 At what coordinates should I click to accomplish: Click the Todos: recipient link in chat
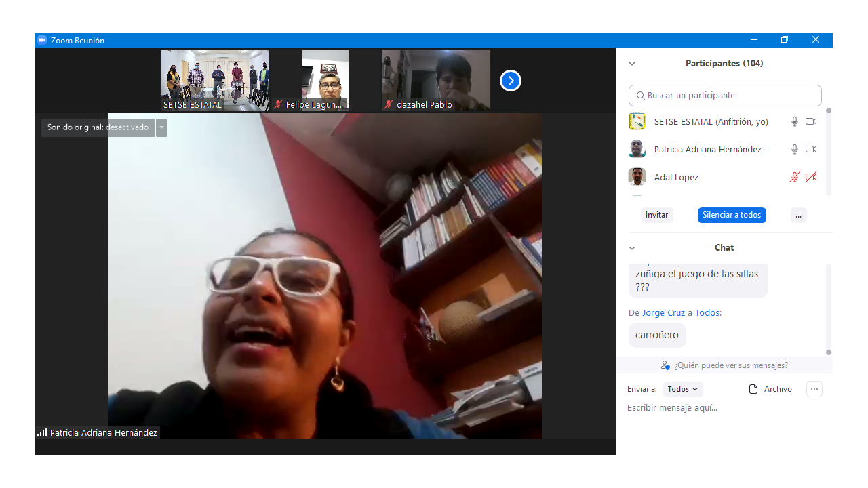pyautogui.click(x=709, y=313)
